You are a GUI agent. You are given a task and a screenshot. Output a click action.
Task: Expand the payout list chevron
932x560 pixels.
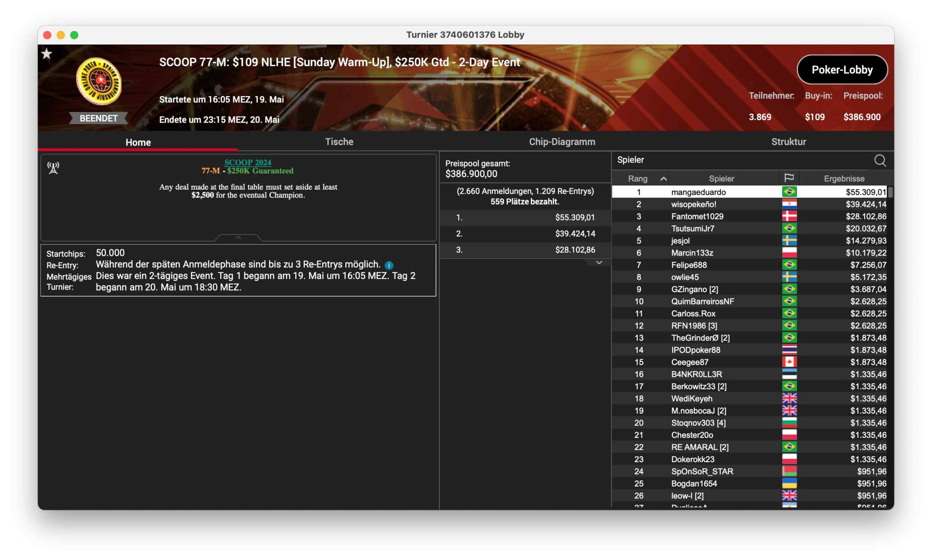(x=599, y=262)
